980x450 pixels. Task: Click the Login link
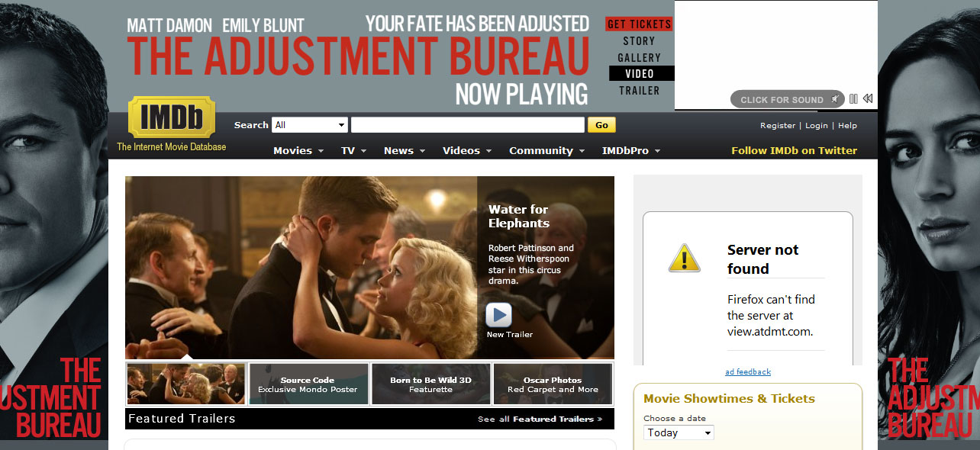click(816, 126)
